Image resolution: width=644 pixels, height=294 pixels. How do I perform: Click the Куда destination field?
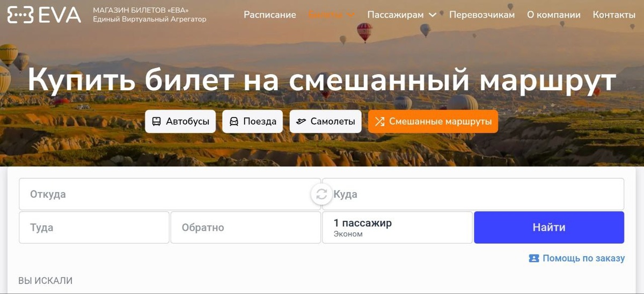point(473,194)
